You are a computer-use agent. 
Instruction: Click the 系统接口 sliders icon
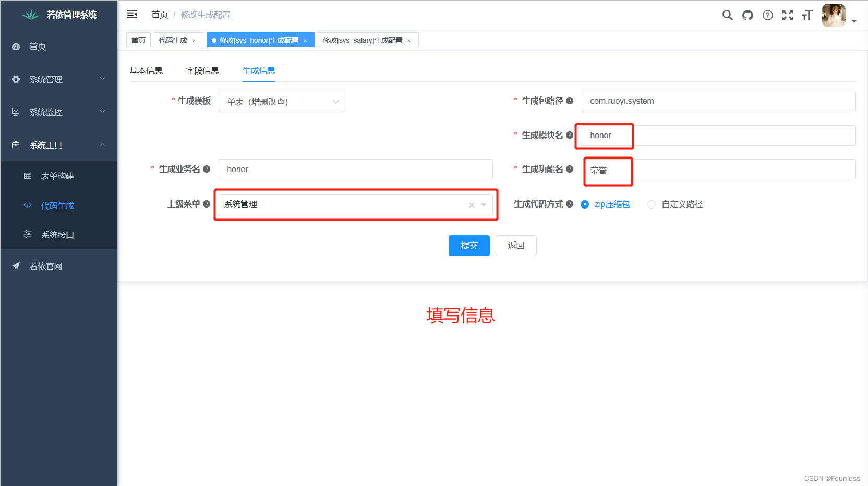(28, 235)
